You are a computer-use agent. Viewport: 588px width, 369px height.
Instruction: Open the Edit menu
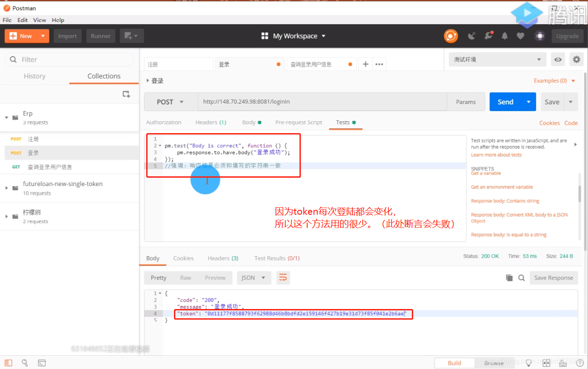[22, 20]
